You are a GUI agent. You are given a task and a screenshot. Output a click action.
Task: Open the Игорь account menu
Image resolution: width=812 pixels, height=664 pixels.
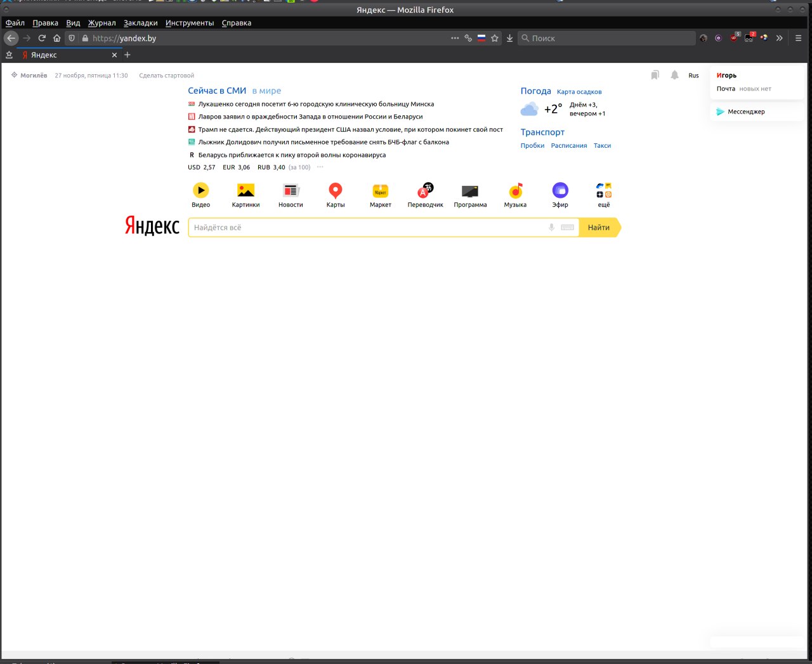(x=726, y=75)
